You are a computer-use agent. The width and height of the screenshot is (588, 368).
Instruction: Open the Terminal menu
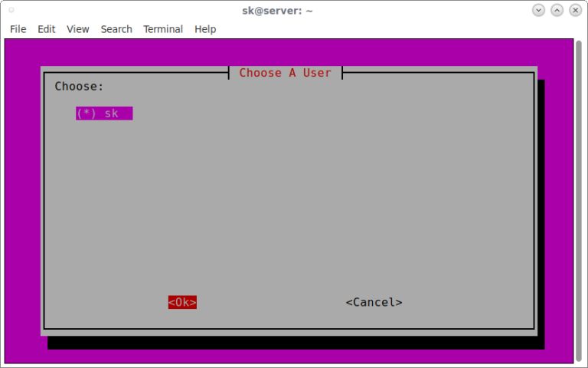[163, 29]
